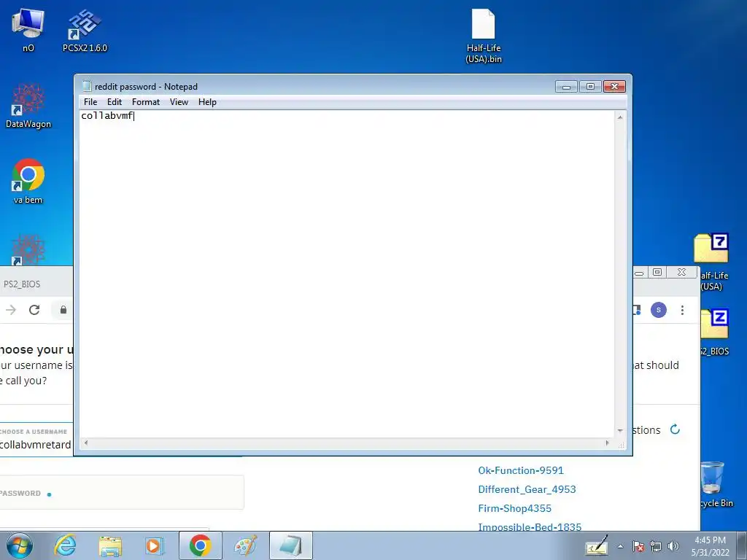
Task: Click the lock site-info icon in Chrome
Action: pos(63,310)
